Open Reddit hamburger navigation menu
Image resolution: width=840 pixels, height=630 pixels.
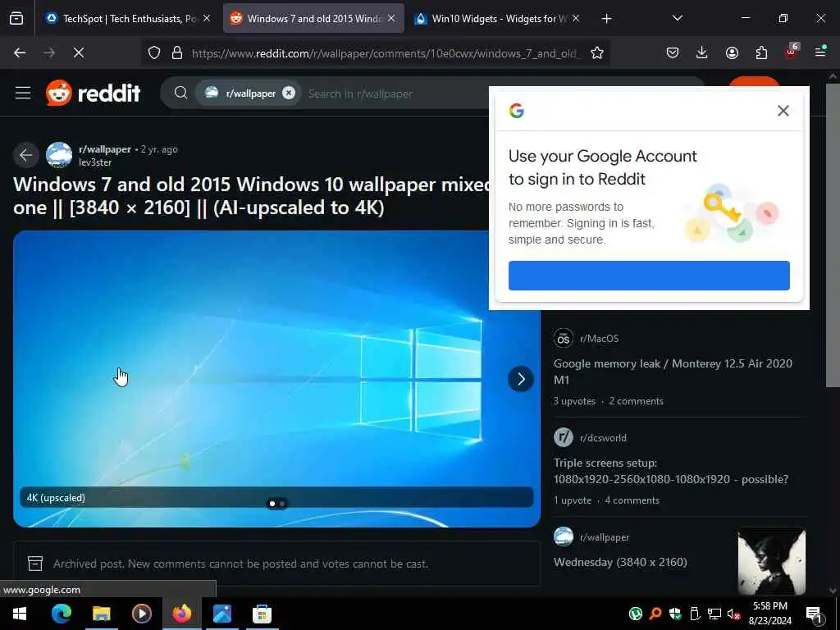22,94
